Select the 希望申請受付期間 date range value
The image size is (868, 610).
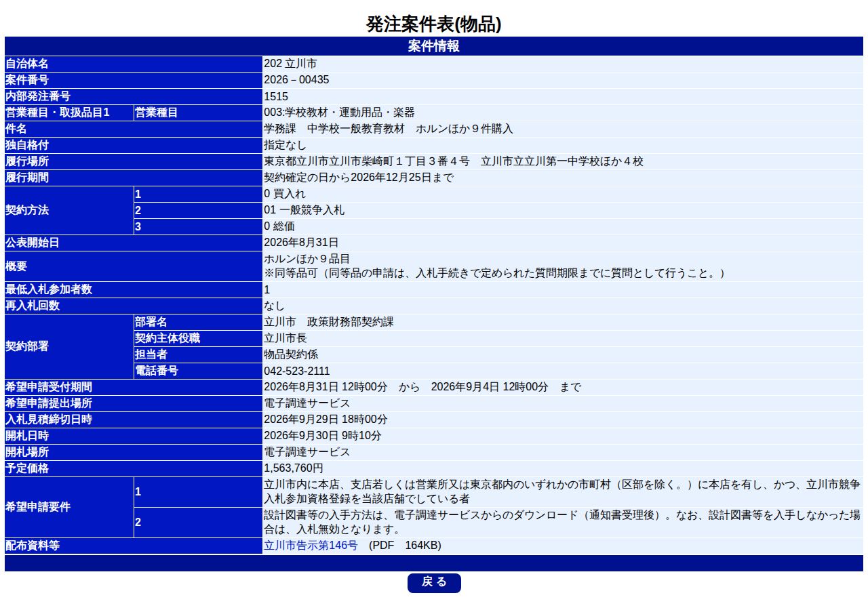[x=422, y=387]
